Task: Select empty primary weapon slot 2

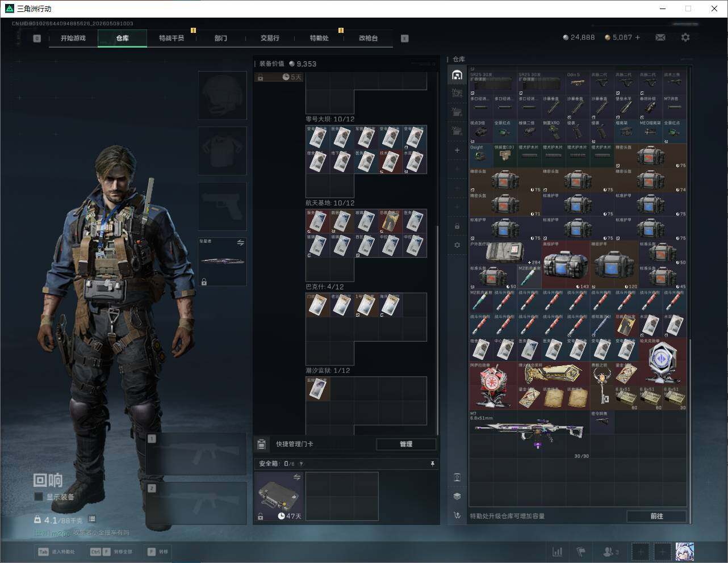Action: tap(196, 503)
